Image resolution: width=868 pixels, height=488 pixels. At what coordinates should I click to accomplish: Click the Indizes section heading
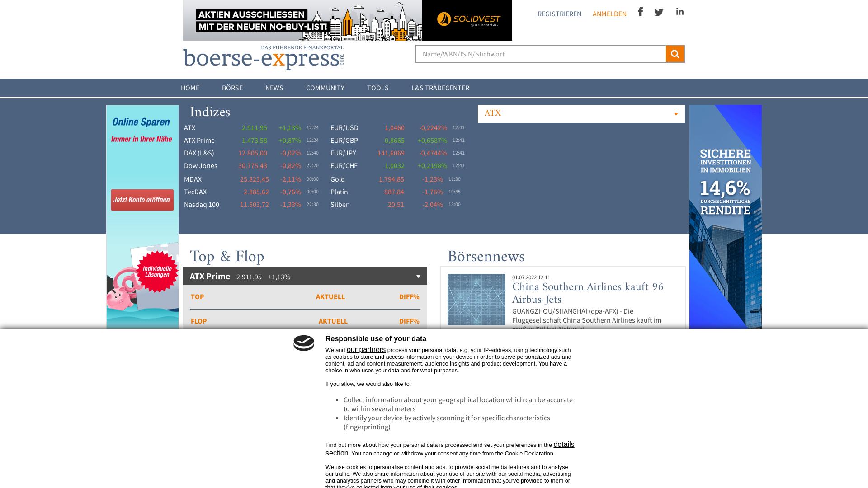210,112
